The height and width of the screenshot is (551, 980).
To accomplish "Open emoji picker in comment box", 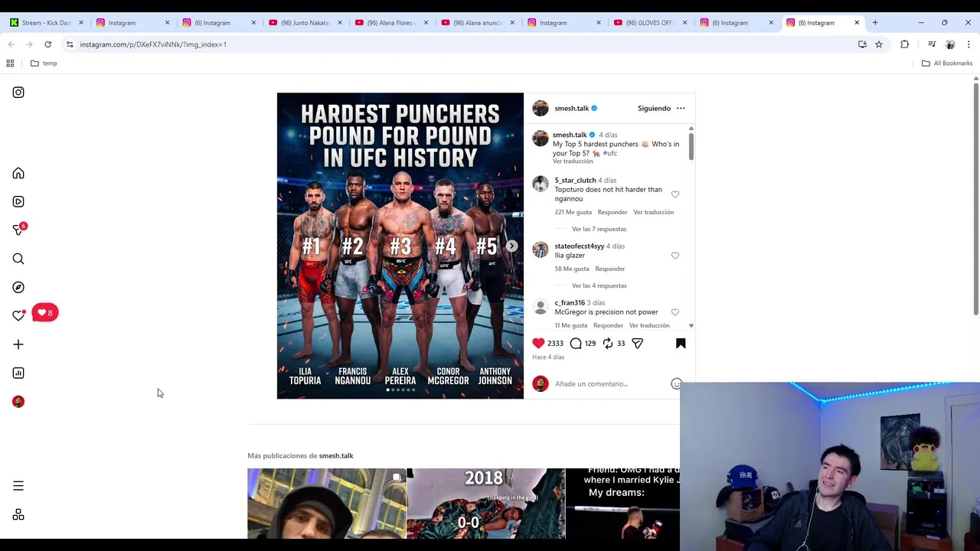I will [x=676, y=384].
